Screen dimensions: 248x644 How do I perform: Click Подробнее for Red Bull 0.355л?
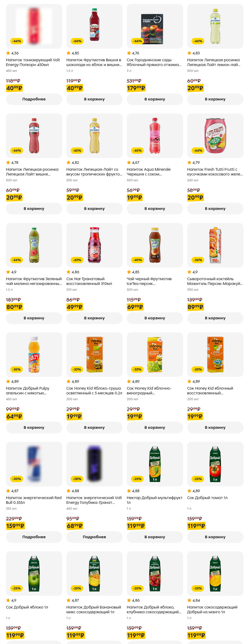pyautogui.click(x=34, y=537)
